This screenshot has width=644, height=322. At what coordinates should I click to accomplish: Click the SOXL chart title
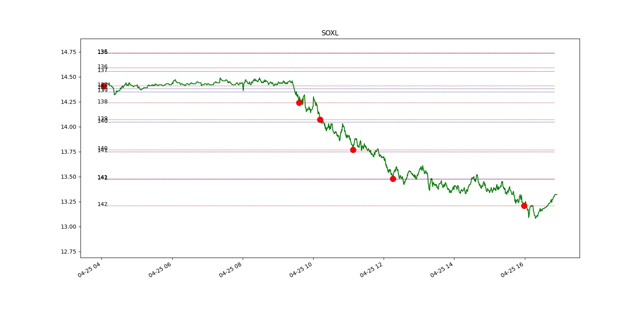(330, 33)
